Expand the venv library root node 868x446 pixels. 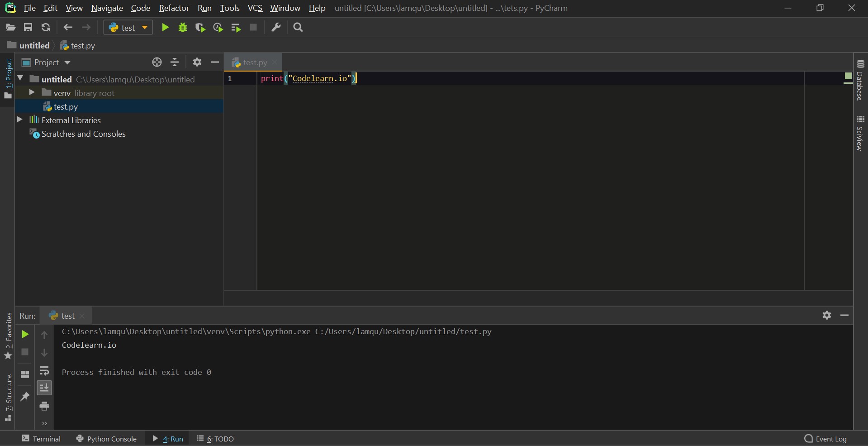pos(31,93)
